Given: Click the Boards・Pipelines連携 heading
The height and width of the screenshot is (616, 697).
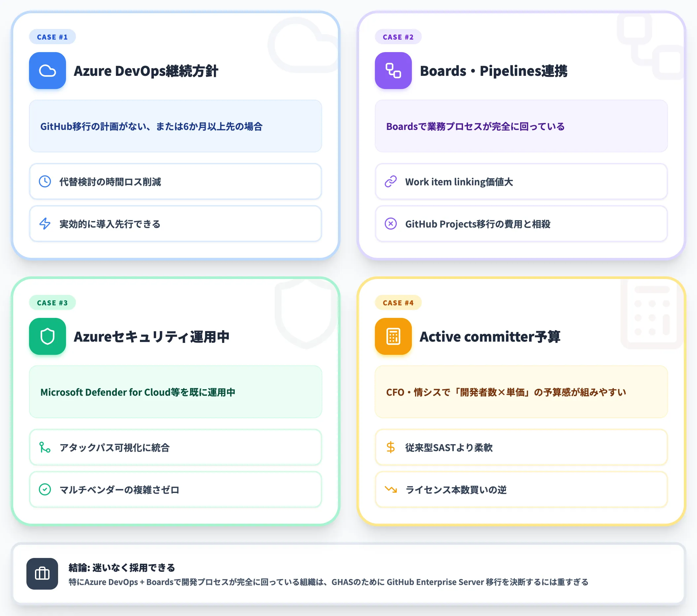Looking at the screenshot, I should 493,71.
